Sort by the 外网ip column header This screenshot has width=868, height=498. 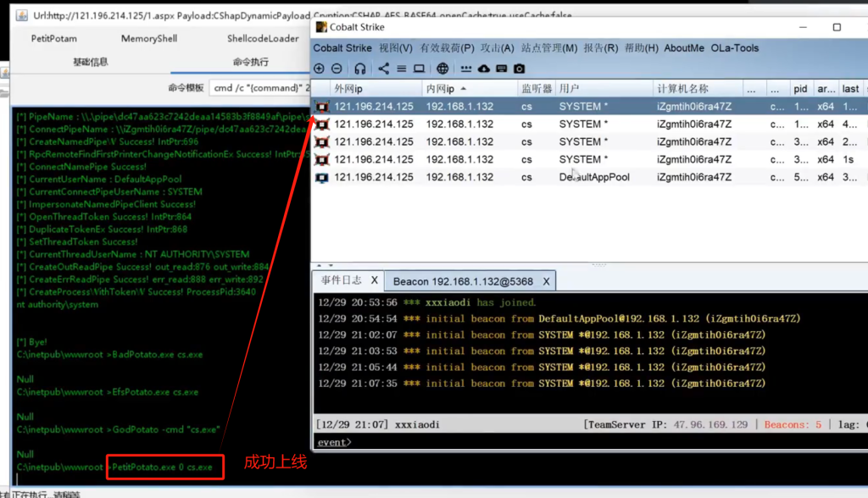click(376, 89)
